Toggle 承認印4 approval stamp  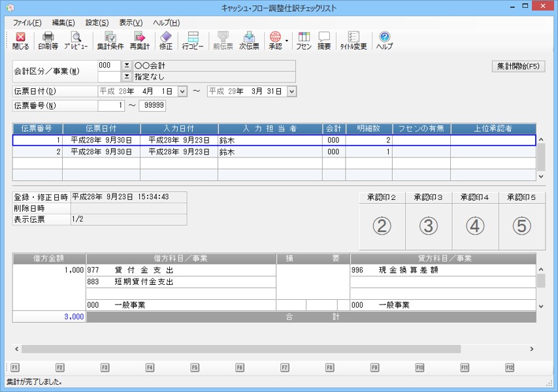pos(475,225)
